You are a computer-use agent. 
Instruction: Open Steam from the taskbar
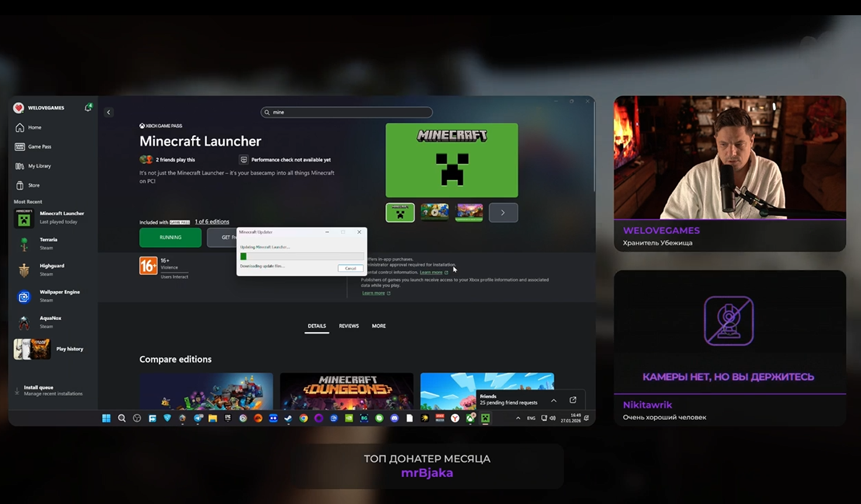point(288,418)
